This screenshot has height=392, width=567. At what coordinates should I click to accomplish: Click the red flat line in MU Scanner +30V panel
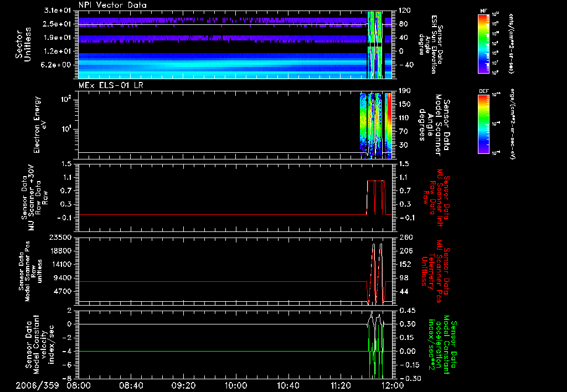tap(223, 215)
